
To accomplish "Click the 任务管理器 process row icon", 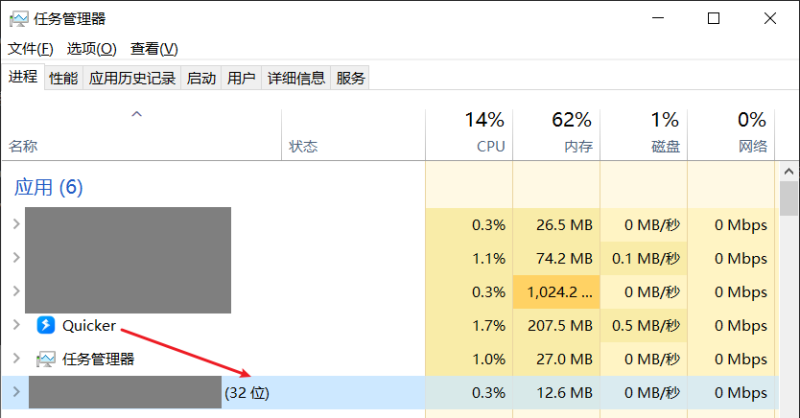I will 45,358.
